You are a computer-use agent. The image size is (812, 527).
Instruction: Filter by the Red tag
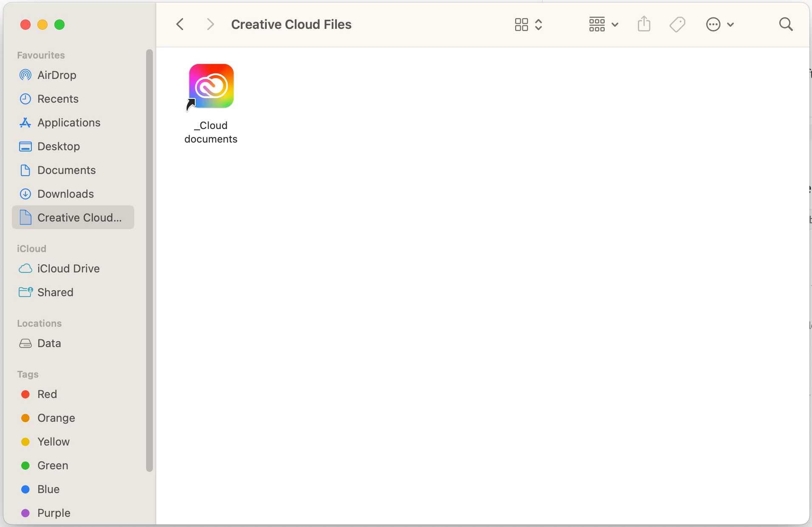point(73,394)
